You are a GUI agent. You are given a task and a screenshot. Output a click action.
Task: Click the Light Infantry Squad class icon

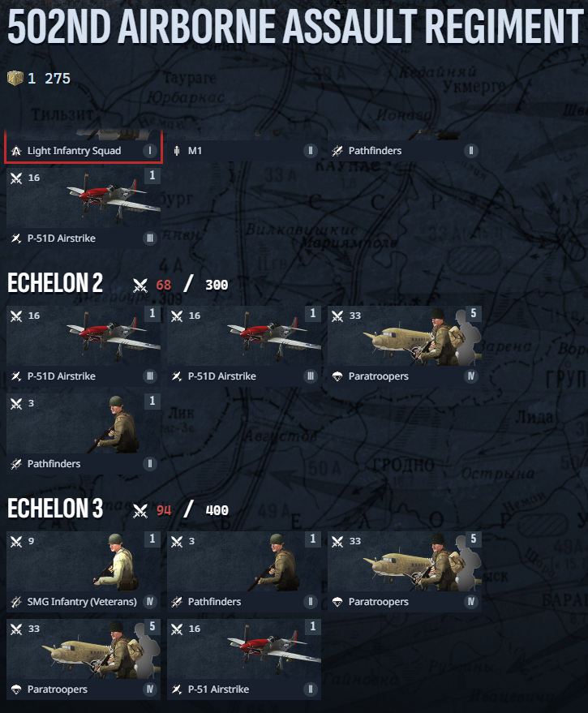coord(16,151)
